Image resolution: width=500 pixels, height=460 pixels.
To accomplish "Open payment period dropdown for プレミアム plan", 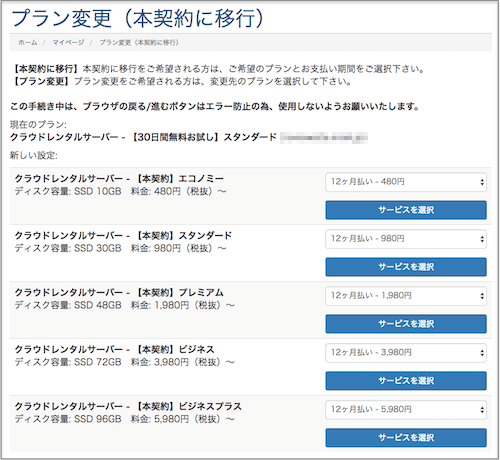I will coord(406,296).
